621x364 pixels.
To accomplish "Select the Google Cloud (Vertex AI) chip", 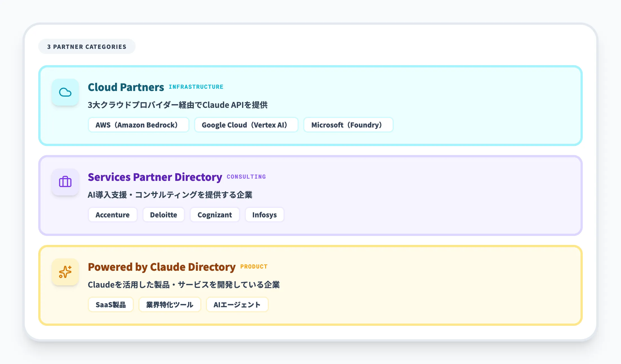I will tap(246, 125).
